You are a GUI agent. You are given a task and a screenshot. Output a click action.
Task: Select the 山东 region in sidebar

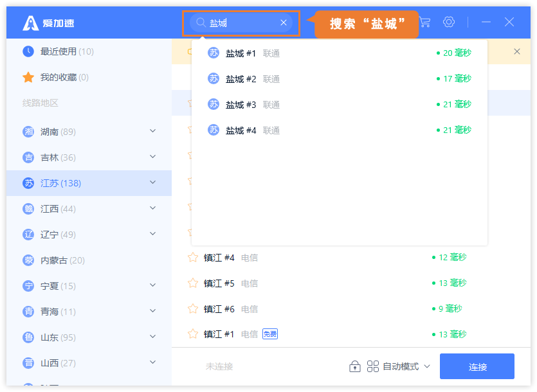[x=89, y=337]
